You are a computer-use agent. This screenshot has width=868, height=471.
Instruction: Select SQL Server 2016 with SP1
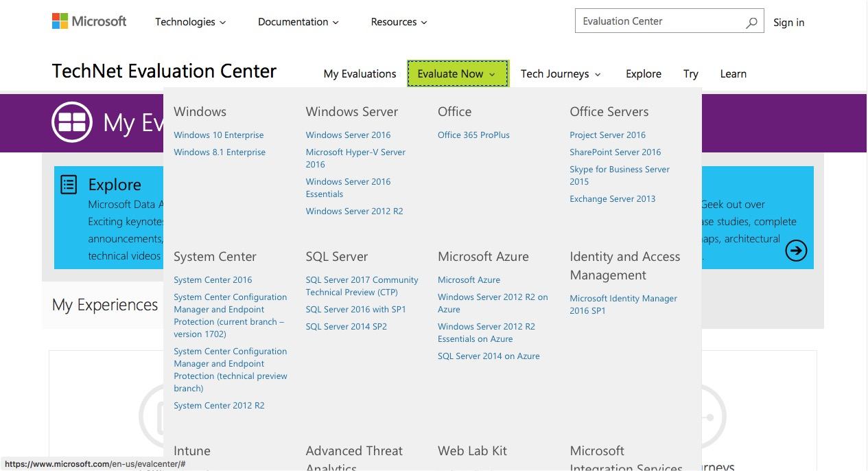(x=356, y=310)
